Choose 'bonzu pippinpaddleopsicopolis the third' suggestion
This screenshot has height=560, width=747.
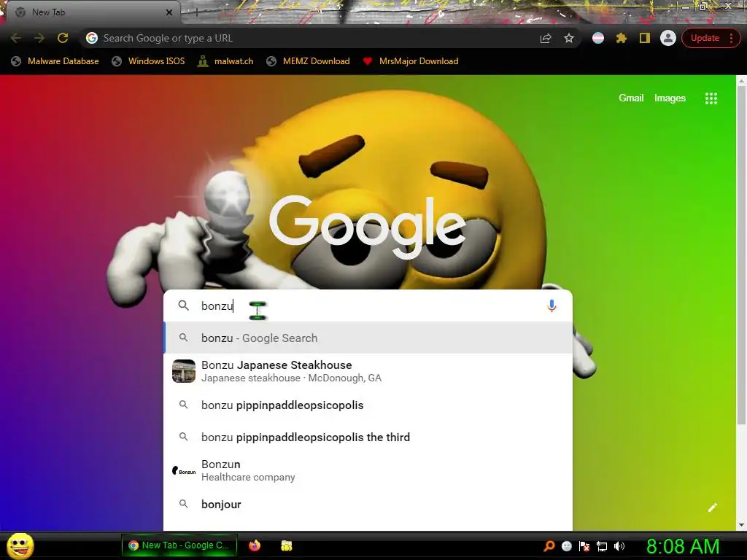(x=368, y=437)
